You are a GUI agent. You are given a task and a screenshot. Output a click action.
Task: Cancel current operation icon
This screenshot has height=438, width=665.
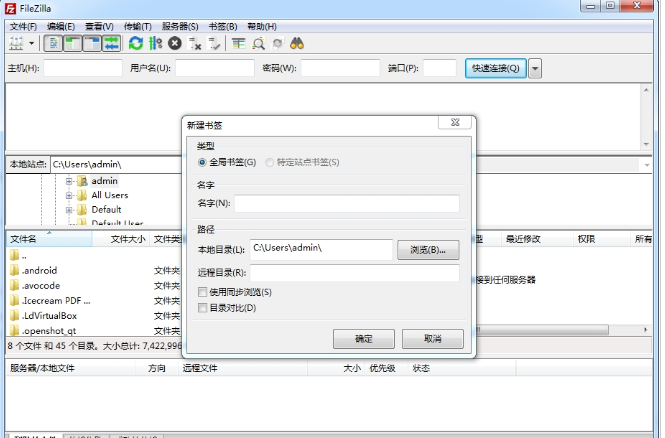pos(175,43)
